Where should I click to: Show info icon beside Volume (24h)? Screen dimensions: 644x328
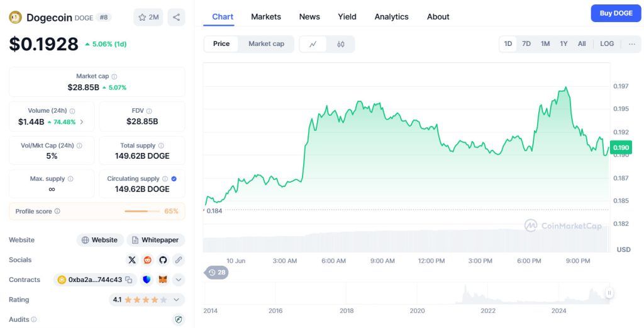coord(72,111)
